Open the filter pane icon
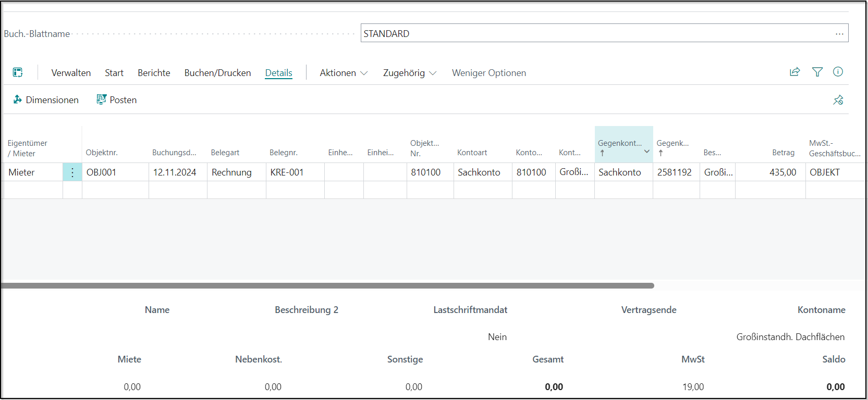 (817, 72)
